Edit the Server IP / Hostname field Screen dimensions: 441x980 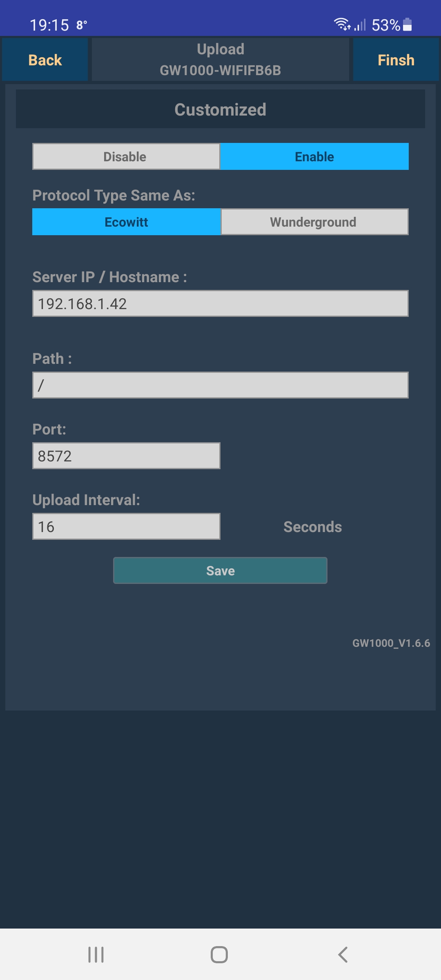coord(220,303)
